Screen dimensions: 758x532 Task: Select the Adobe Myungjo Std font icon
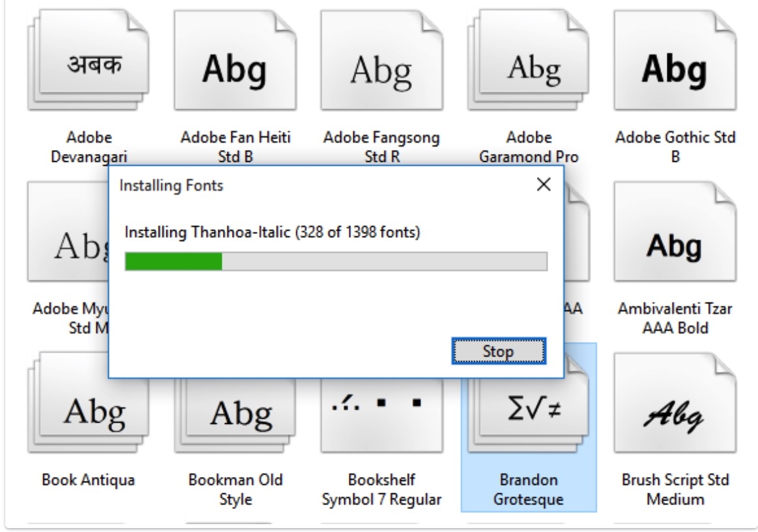[x=68, y=231]
